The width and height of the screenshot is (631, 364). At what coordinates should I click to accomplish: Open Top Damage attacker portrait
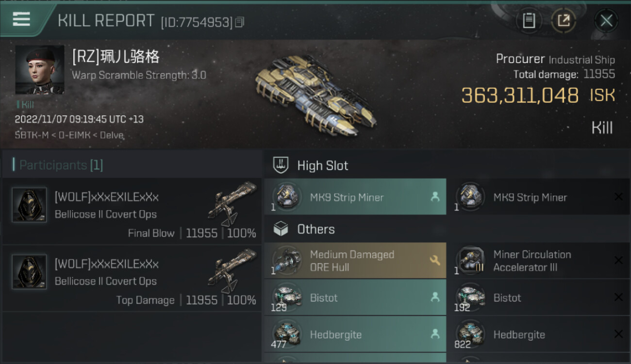pos(29,272)
